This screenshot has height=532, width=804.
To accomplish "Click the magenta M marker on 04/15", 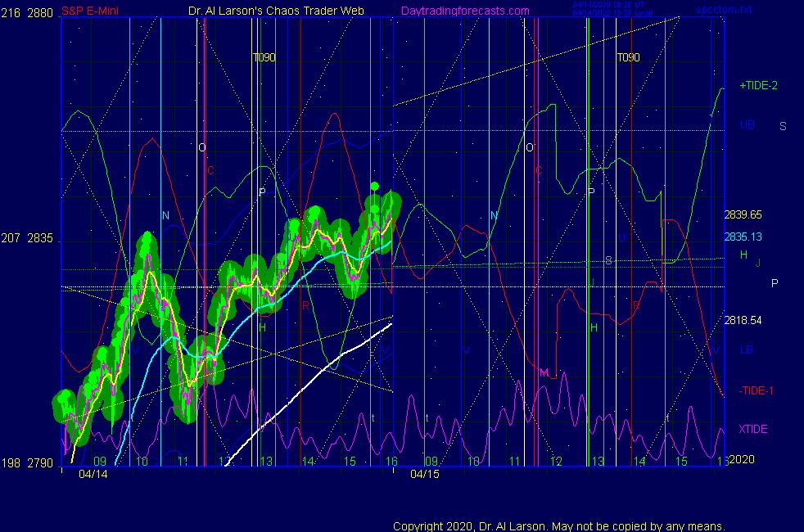I will coord(544,372).
